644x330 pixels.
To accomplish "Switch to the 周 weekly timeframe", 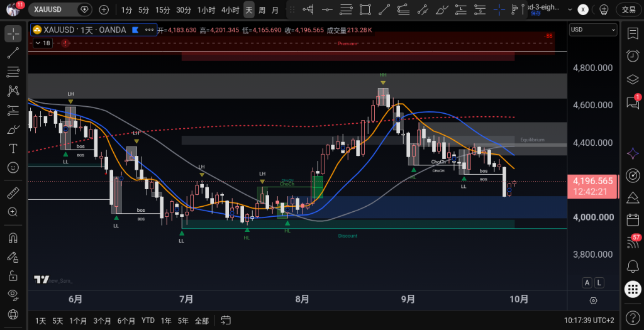I will click(x=262, y=10).
